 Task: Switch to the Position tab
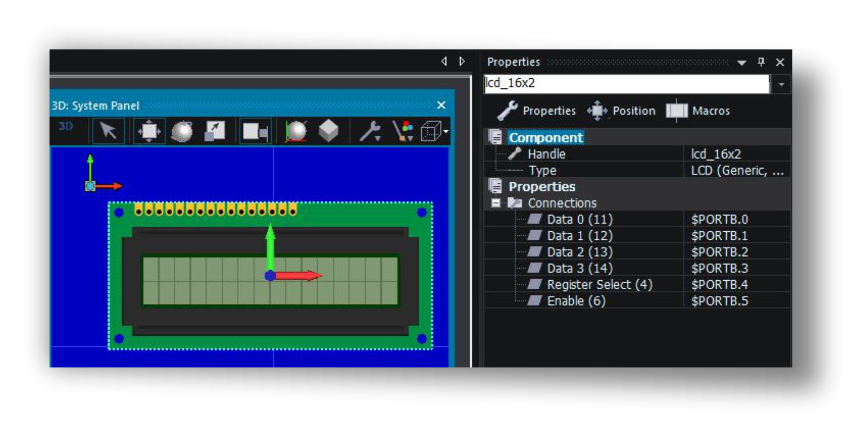coord(621,111)
